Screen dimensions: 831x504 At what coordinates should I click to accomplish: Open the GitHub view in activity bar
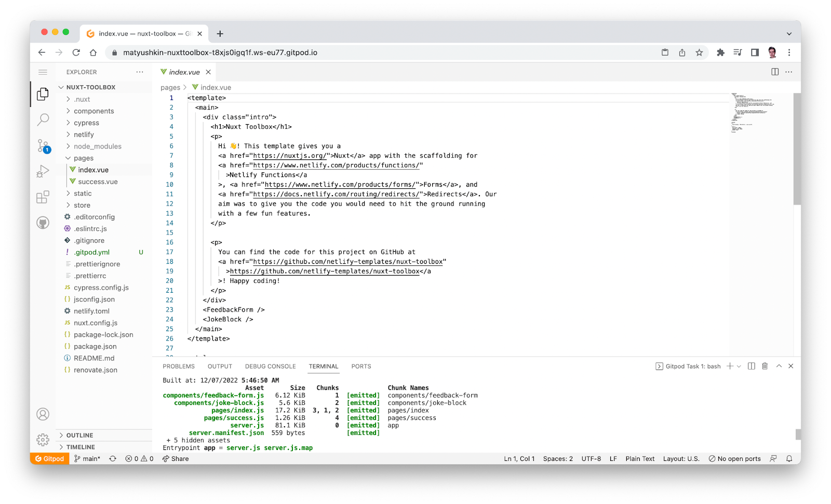point(43,223)
